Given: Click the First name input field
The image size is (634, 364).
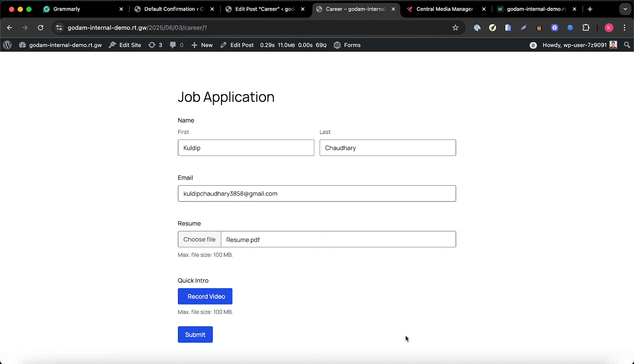Looking at the screenshot, I should click(246, 148).
